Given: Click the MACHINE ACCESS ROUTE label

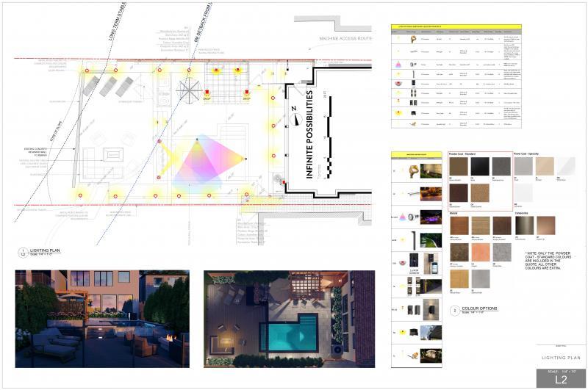Looking at the screenshot, I should (345, 38).
